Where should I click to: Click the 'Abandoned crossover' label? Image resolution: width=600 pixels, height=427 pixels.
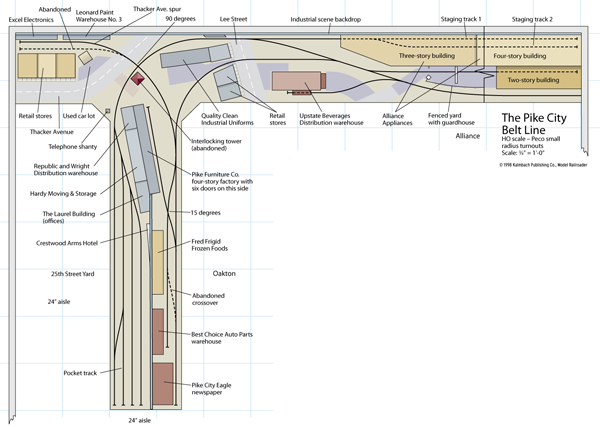(208, 299)
